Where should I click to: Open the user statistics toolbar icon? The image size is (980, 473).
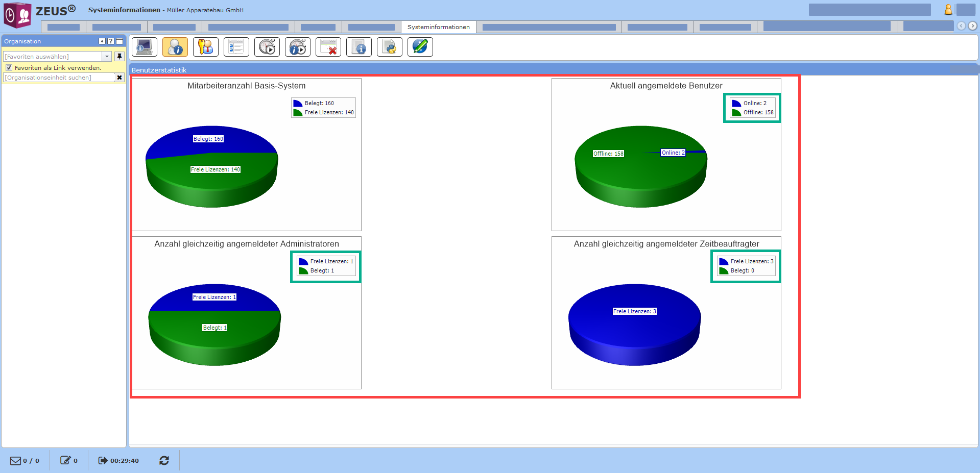[x=175, y=47]
